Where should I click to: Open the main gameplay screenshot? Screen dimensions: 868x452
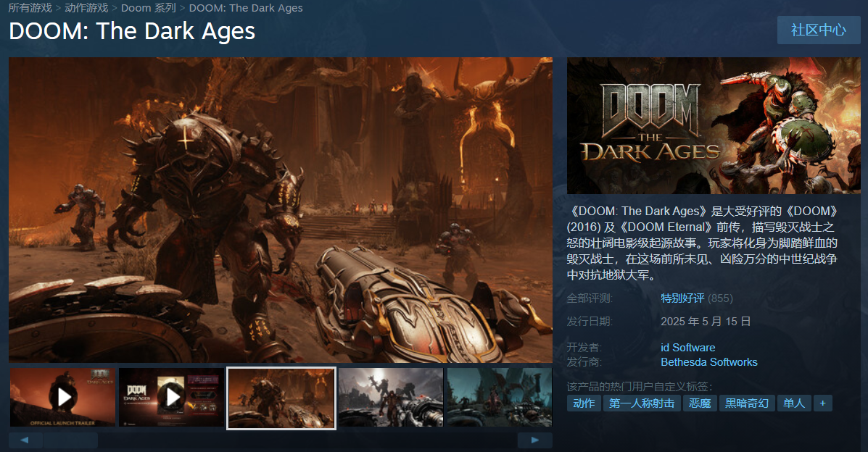tap(280, 209)
